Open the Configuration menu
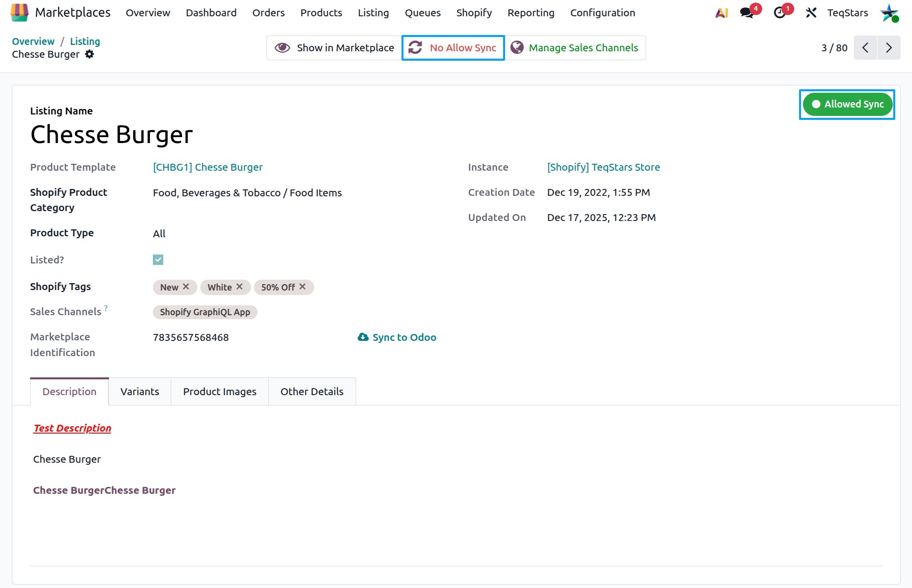Screen dimensions: 912x588 (x=603, y=13)
